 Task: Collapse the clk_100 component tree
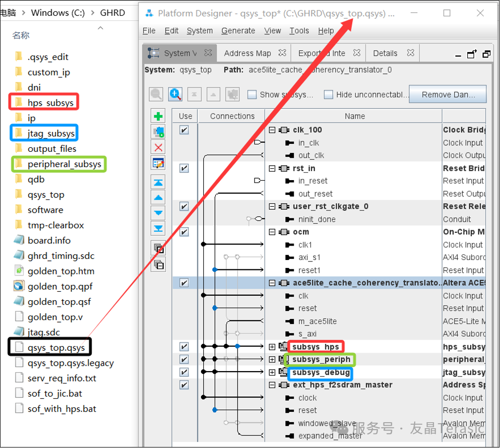click(x=272, y=130)
